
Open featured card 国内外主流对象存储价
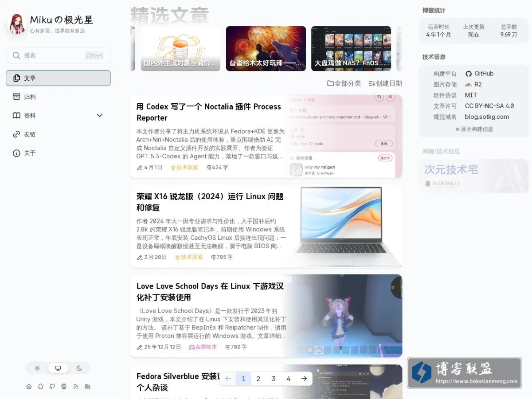[x=180, y=48]
